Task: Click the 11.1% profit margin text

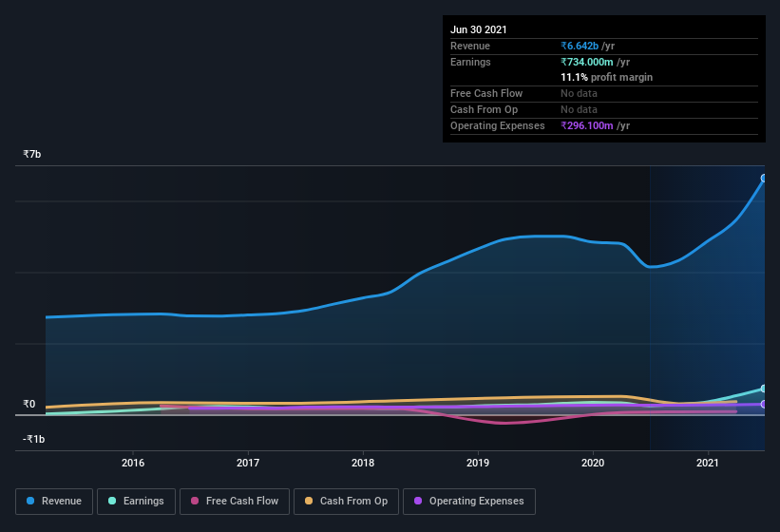Action: 606,78
